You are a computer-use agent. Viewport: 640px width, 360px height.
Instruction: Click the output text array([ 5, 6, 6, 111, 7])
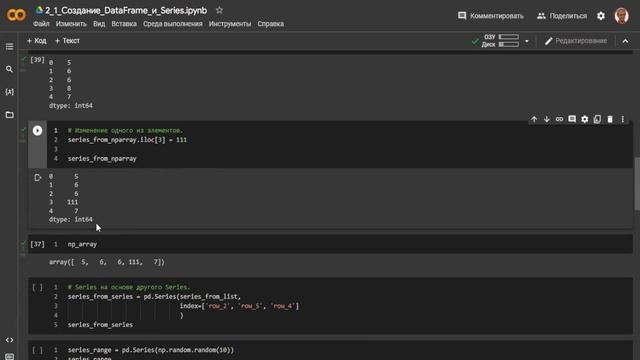coord(107,262)
